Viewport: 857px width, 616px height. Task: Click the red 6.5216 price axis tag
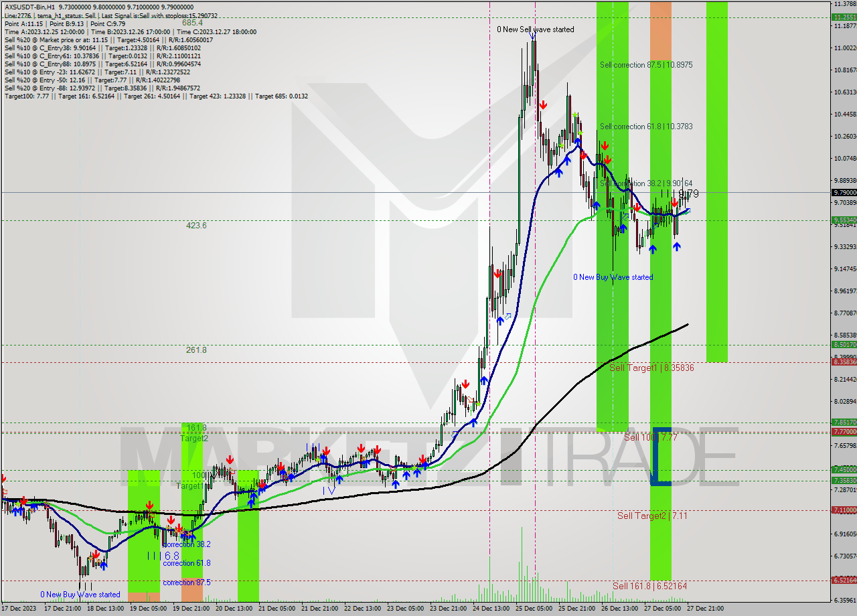tap(844, 580)
